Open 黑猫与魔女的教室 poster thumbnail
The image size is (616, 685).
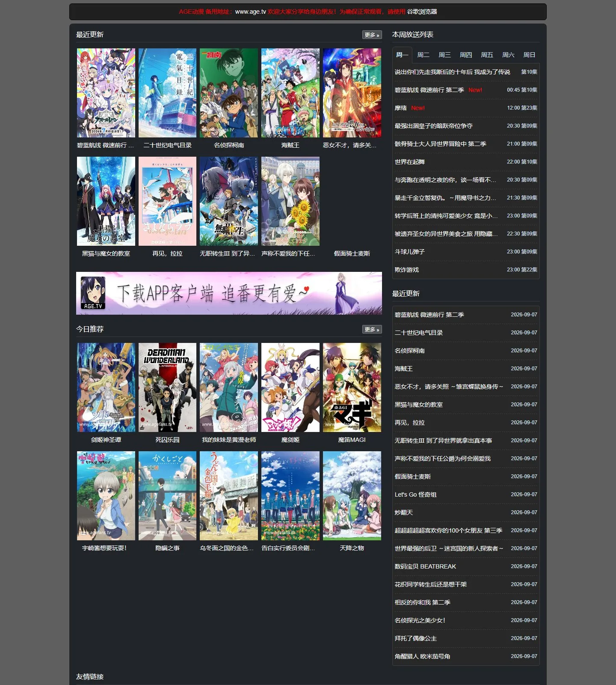tap(106, 201)
